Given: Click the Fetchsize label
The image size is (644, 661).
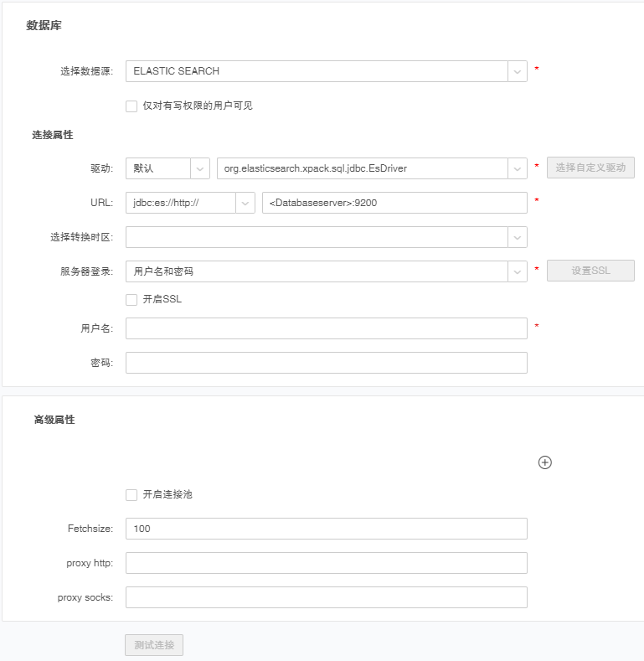Looking at the screenshot, I should click(x=90, y=529).
